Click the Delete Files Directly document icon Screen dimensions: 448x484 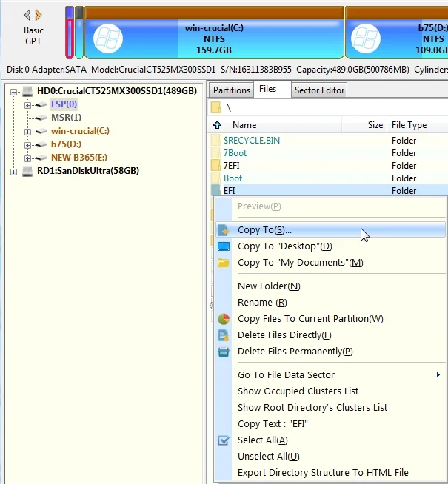point(224,335)
